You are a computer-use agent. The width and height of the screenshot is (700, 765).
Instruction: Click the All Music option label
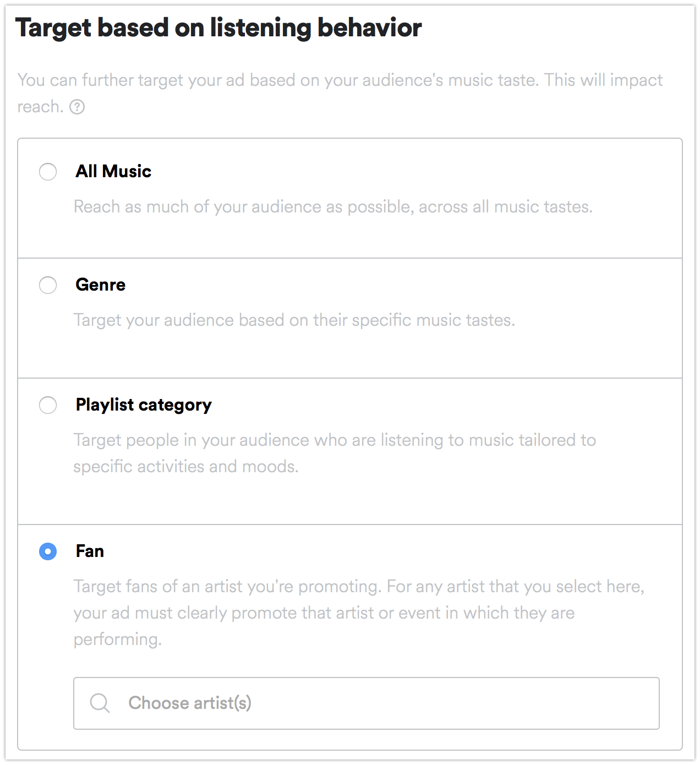pos(112,171)
